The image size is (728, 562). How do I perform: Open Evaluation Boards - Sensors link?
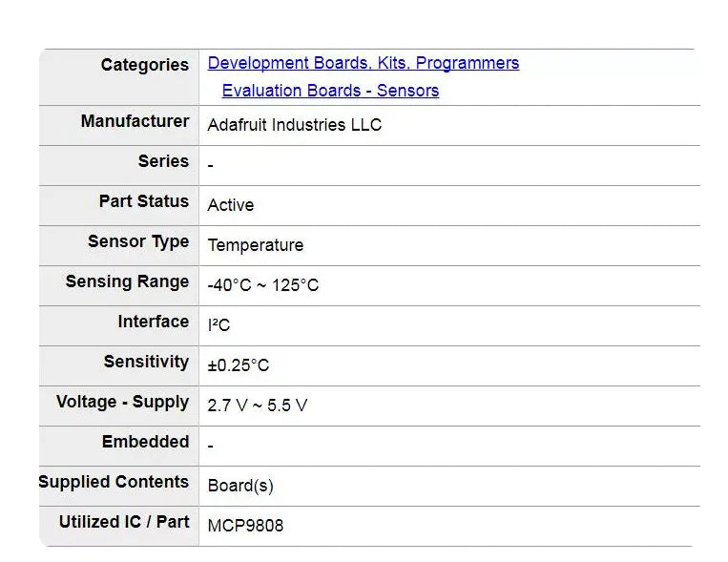click(x=330, y=91)
